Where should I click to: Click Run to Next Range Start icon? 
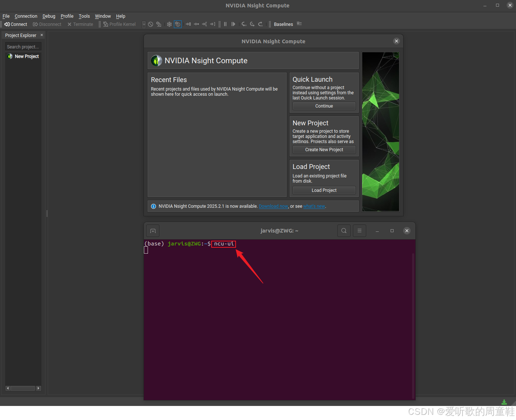(205, 24)
